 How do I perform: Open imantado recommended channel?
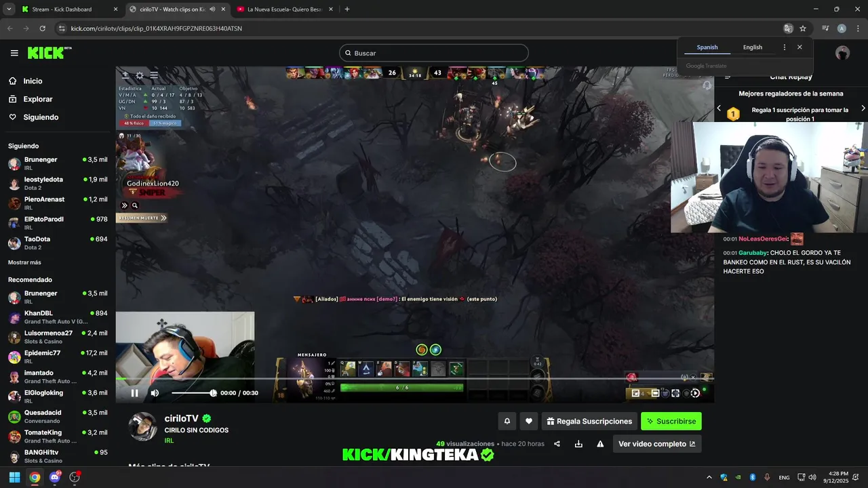[58, 377]
